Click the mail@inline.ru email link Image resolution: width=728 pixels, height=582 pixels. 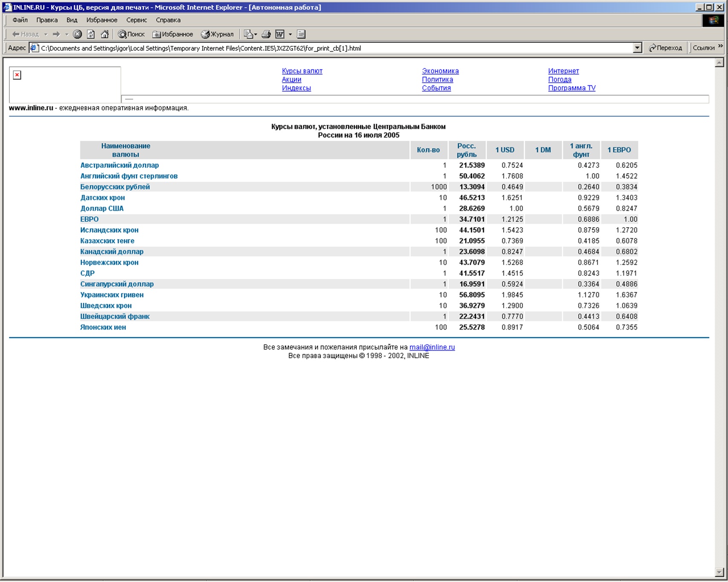(432, 347)
